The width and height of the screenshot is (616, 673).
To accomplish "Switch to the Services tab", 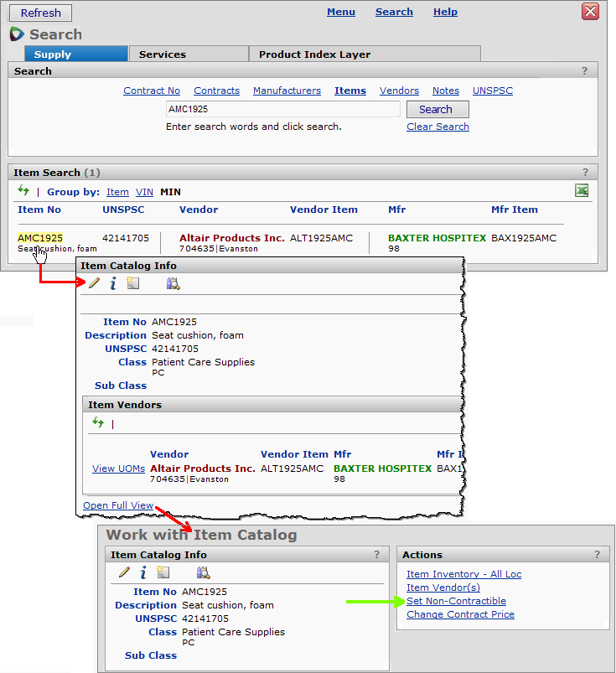I will (163, 54).
